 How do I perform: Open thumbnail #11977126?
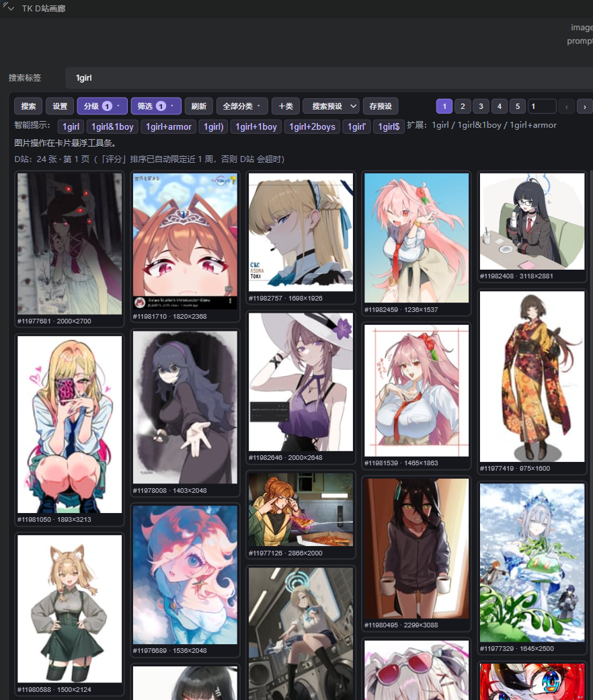coord(301,510)
